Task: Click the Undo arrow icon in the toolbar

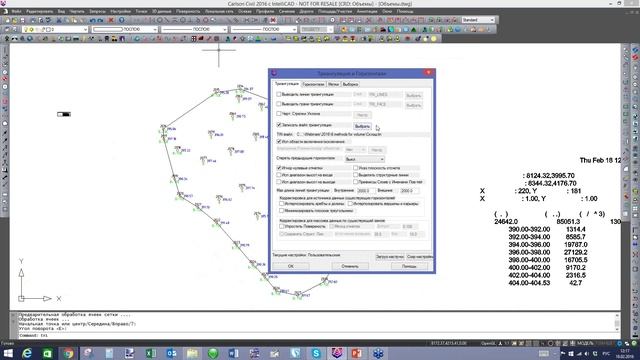Action: pyautogui.click(x=93, y=20)
